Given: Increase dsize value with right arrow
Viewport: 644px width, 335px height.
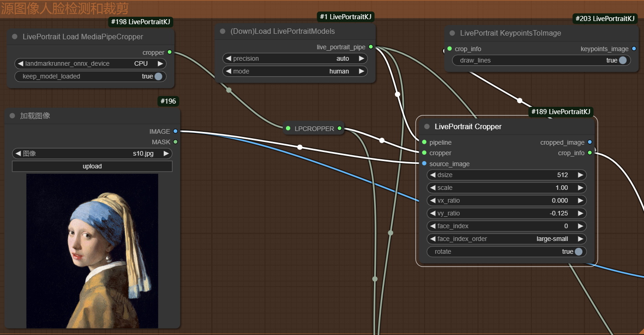Looking at the screenshot, I should tap(580, 175).
